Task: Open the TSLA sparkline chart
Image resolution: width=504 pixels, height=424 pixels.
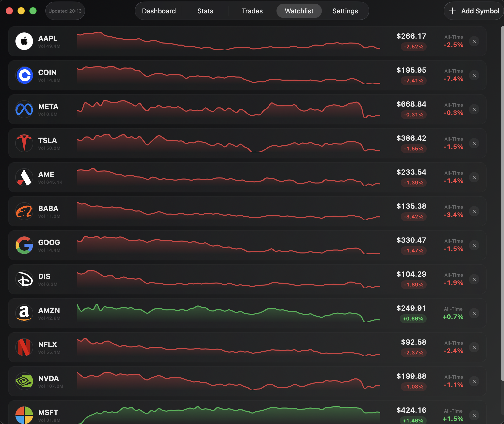Action: pos(229,143)
